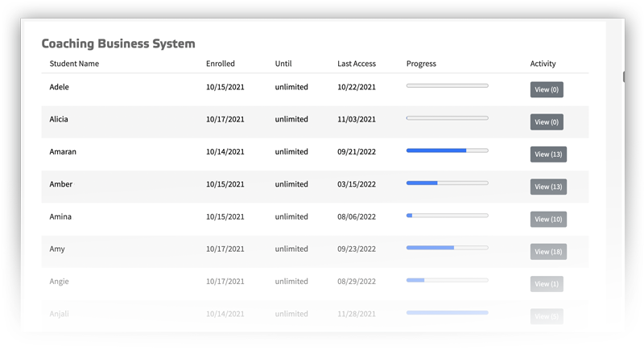Click the Until column header
644x350 pixels.
pyautogui.click(x=283, y=64)
